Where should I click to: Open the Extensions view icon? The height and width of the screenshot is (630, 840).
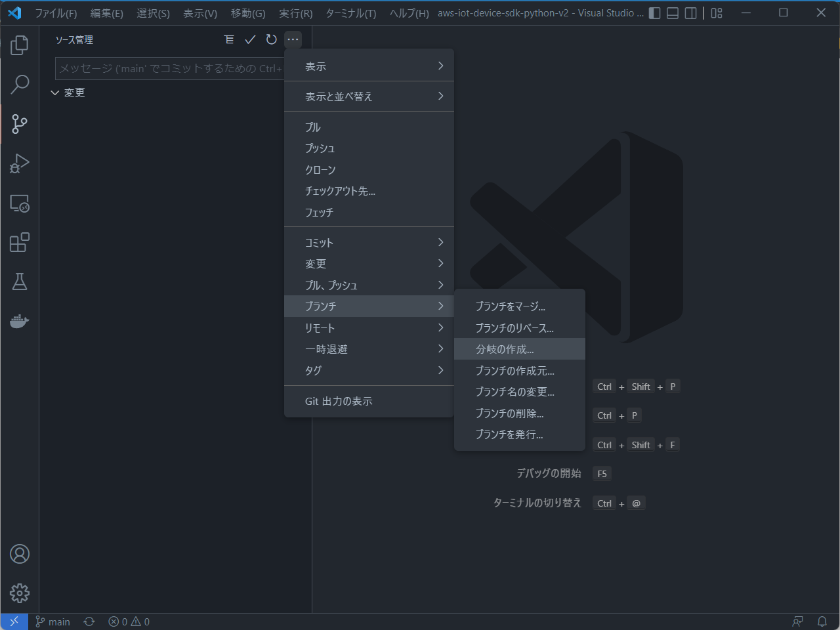pyautogui.click(x=20, y=242)
